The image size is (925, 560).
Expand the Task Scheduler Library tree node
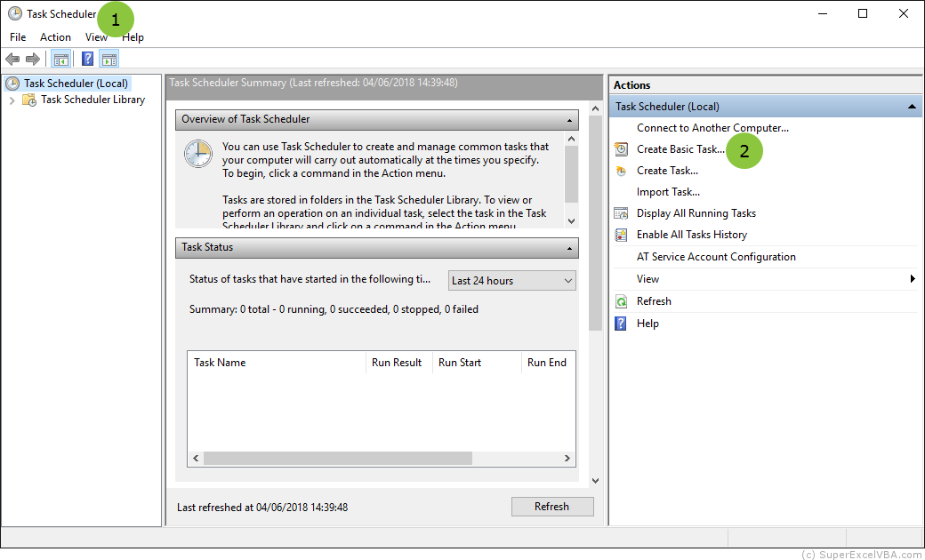pyautogui.click(x=12, y=100)
